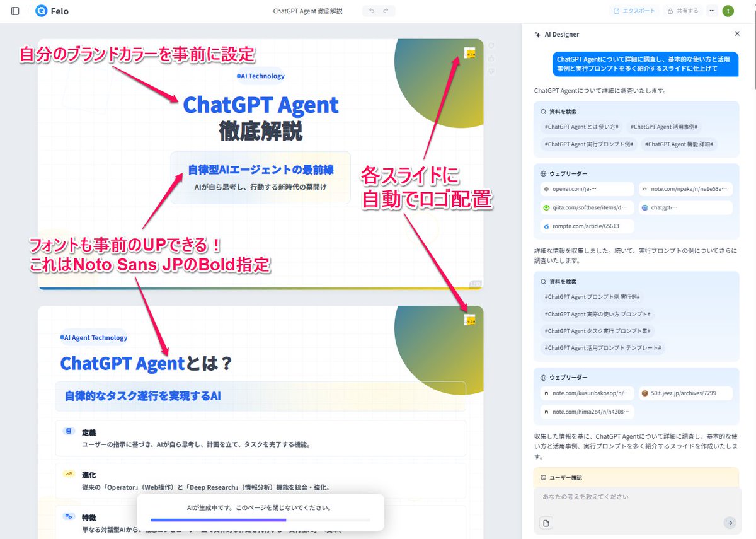Click the ユーザー確認 chat icon
This screenshot has height=539, width=756.
pos(543,478)
